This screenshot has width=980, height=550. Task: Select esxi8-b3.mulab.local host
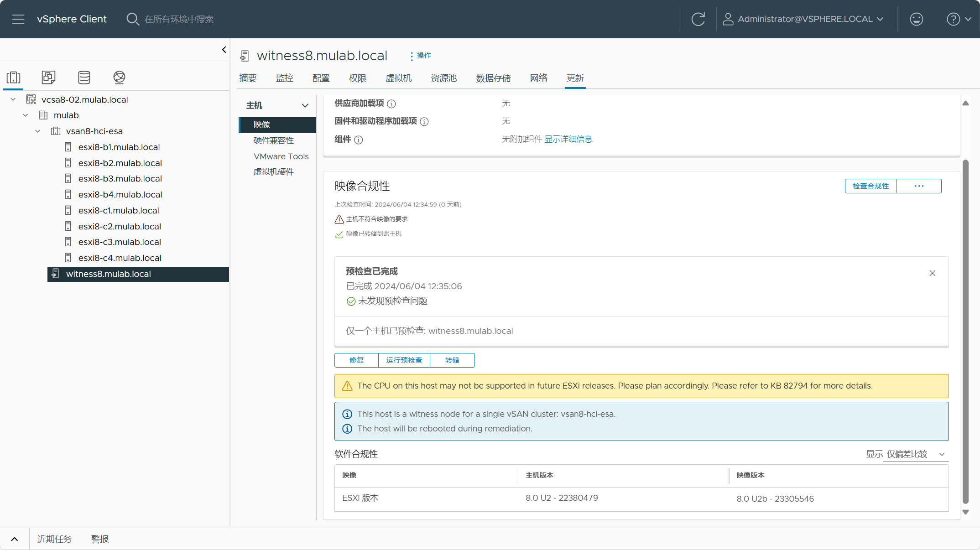[120, 179]
